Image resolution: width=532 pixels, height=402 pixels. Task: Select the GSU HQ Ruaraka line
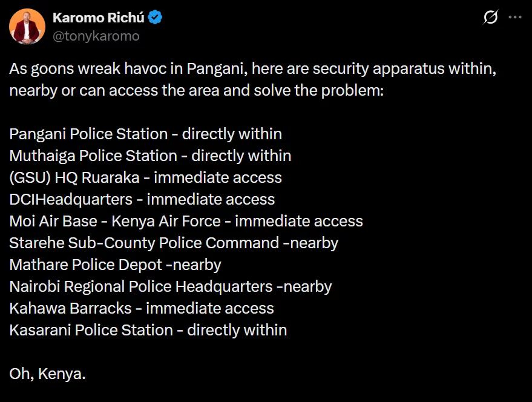(145, 177)
